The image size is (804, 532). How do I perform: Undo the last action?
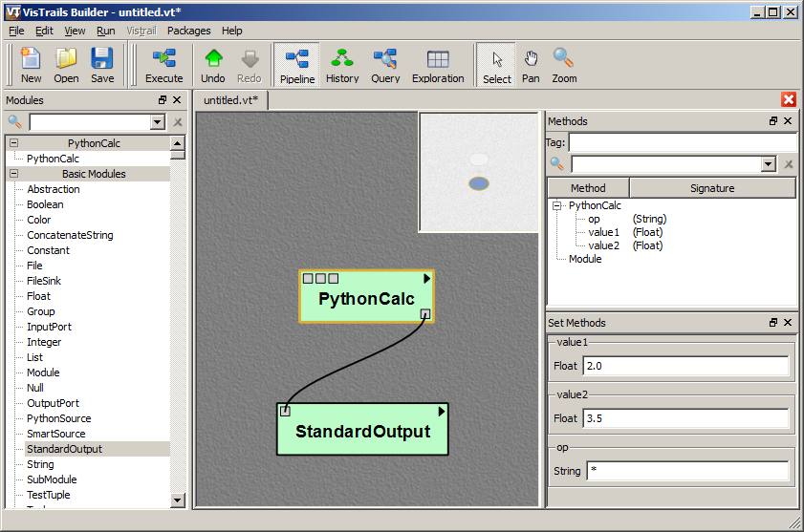coord(213,65)
